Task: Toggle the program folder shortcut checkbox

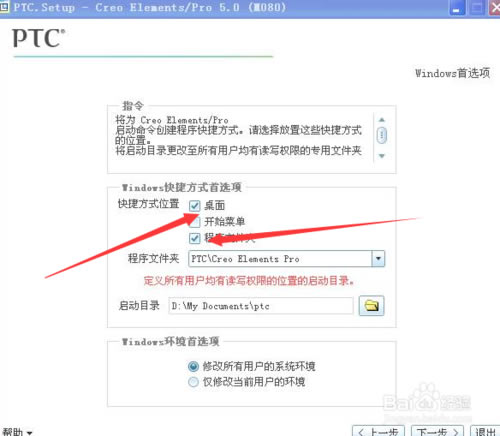Action: pos(195,238)
